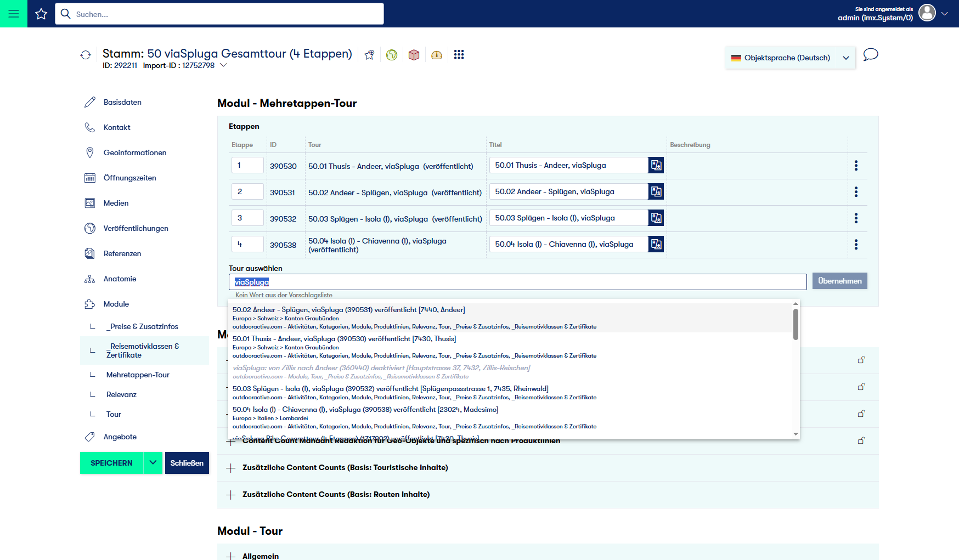
Task: Open row options for stage 390532
Action: coord(856,218)
